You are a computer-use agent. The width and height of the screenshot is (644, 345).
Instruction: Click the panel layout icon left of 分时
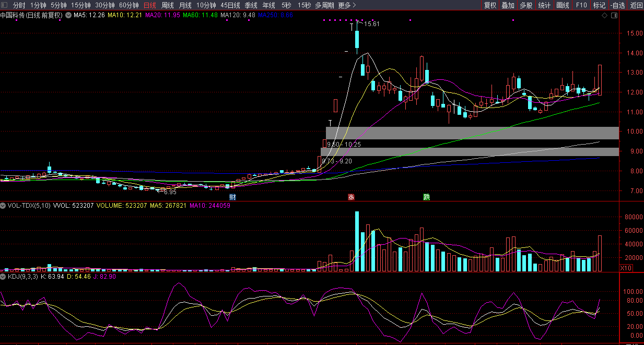5,5
